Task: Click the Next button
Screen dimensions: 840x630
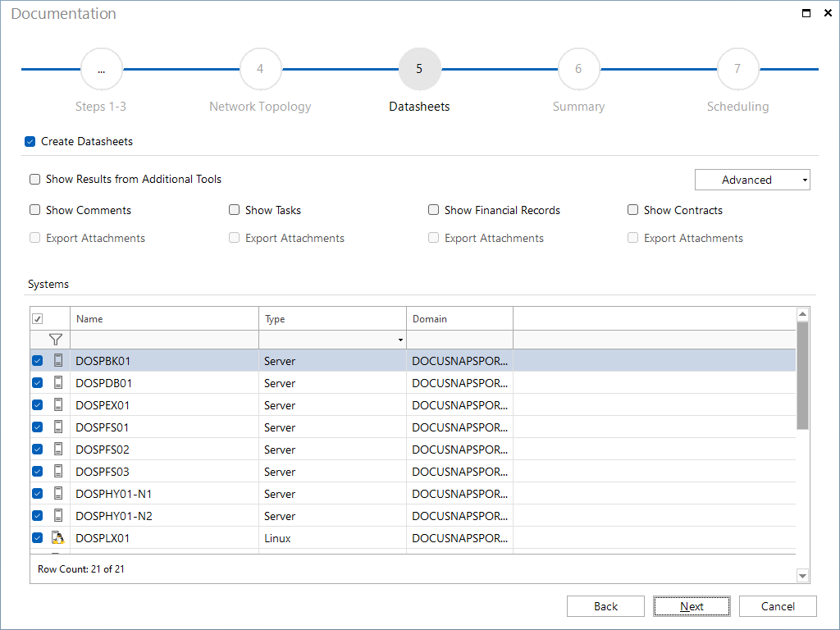Action: 692,606
